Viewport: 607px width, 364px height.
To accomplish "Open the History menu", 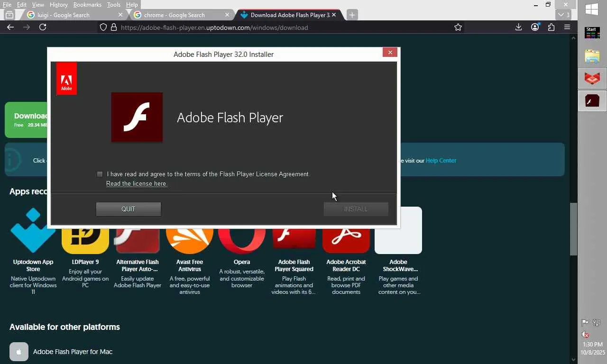I will click(x=58, y=5).
